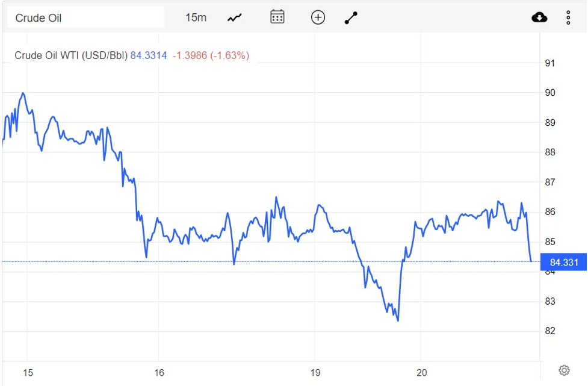Viewport: 588px width, 386px height.
Task: Click the cloud download icon
Action: coord(539,17)
